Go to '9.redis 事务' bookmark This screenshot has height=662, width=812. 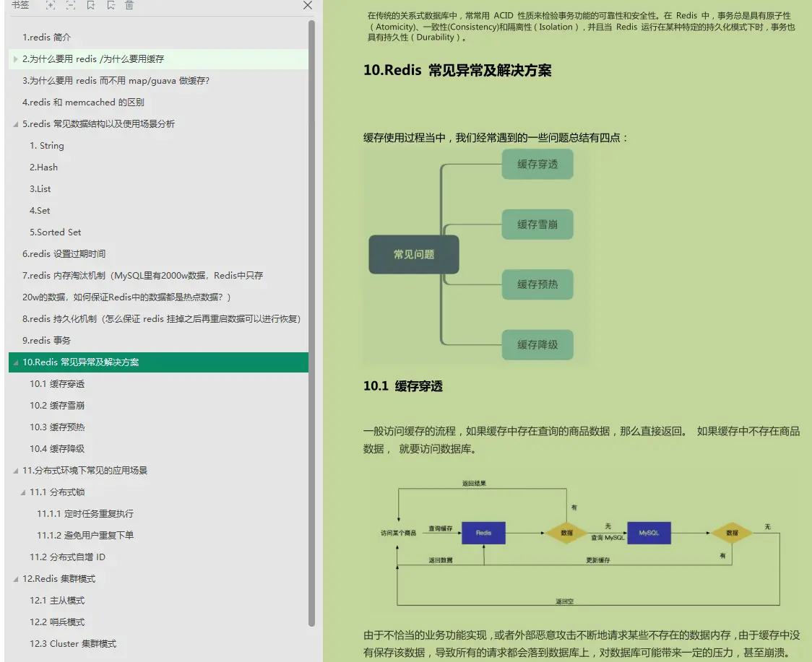[46, 341]
